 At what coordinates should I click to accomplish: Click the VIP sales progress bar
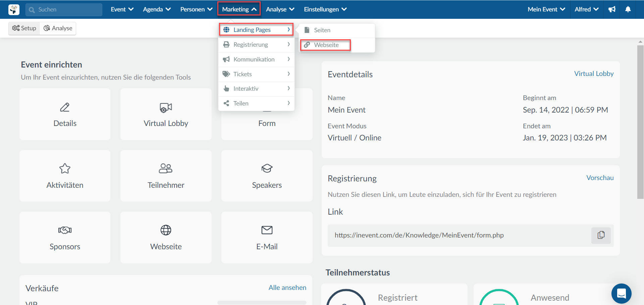262,303
